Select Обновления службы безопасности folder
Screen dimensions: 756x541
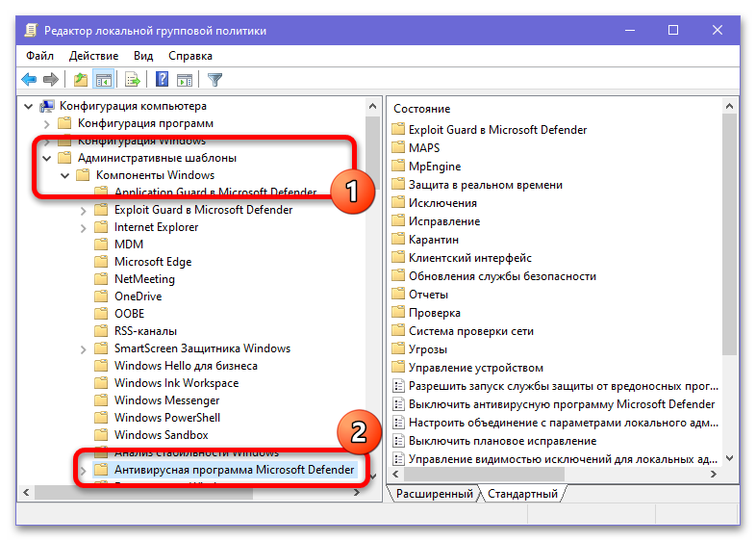point(502,276)
